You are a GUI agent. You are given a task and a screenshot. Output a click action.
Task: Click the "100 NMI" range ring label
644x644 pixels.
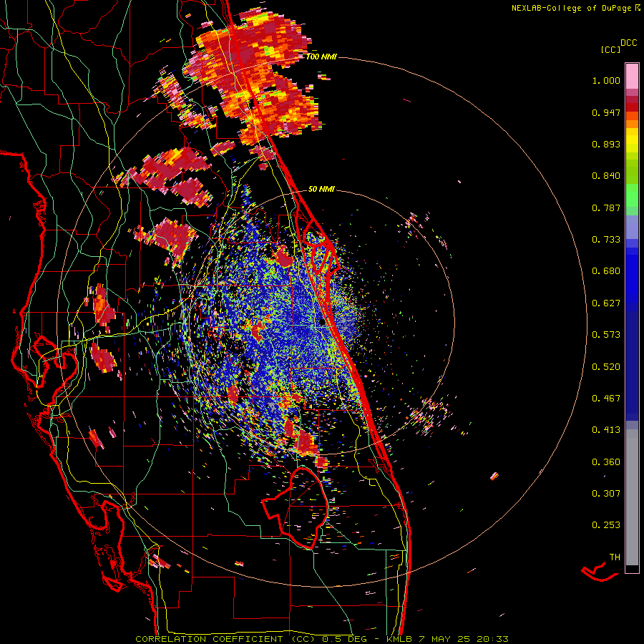click(321, 57)
